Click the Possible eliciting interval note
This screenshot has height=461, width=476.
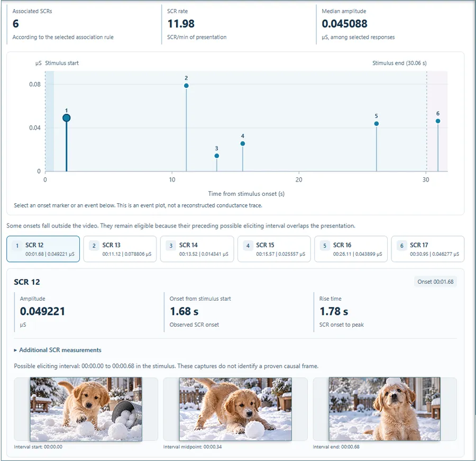[x=166, y=366]
